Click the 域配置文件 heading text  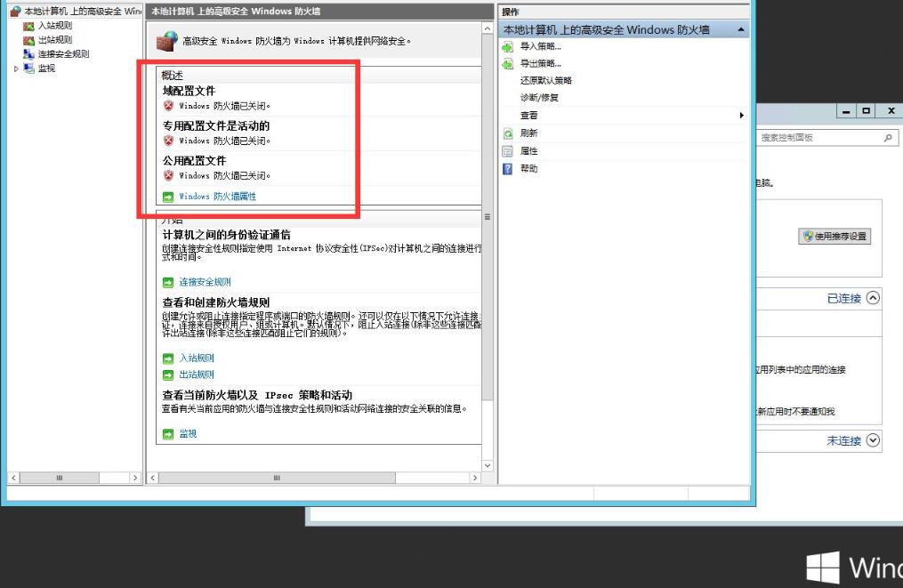click(x=189, y=91)
